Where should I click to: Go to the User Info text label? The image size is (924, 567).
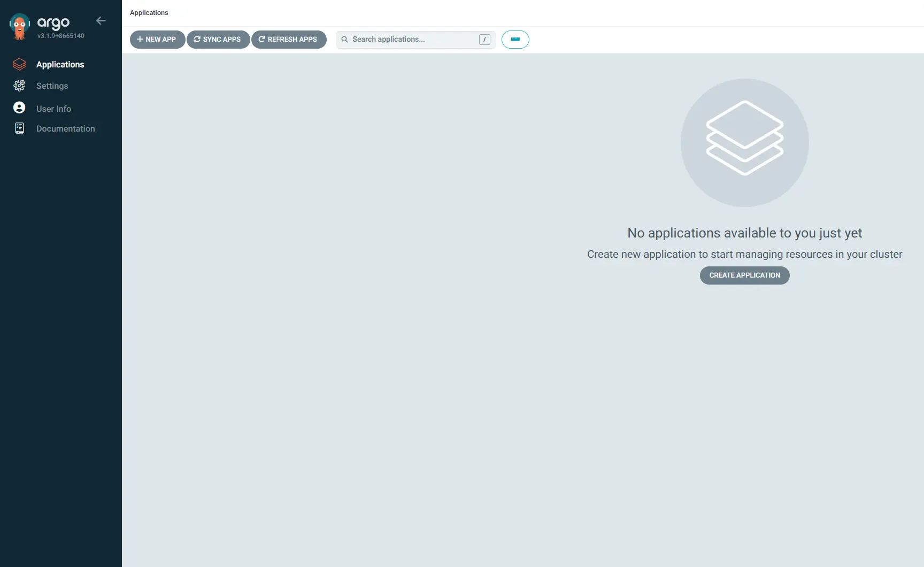pyautogui.click(x=53, y=109)
